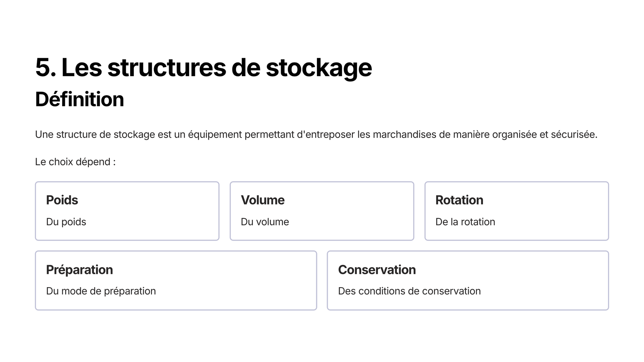Select the 'De la rotation' text
The height and width of the screenshot is (362, 644).
[465, 222]
